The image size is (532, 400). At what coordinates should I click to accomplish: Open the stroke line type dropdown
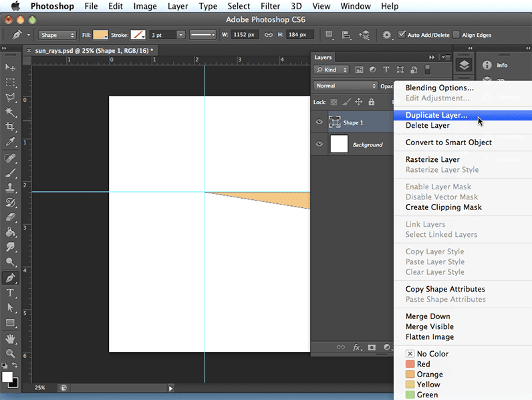[x=203, y=35]
